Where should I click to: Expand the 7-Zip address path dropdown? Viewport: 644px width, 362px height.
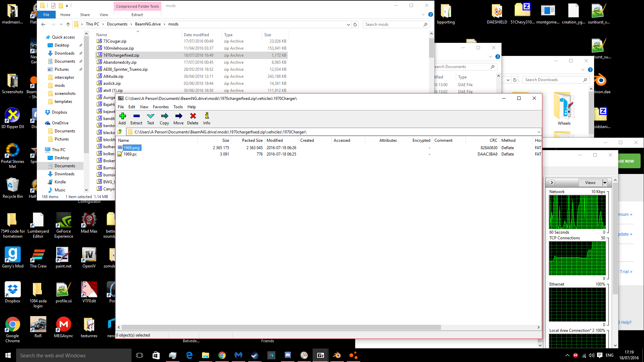pyautogui.click(x=539, y=132)
